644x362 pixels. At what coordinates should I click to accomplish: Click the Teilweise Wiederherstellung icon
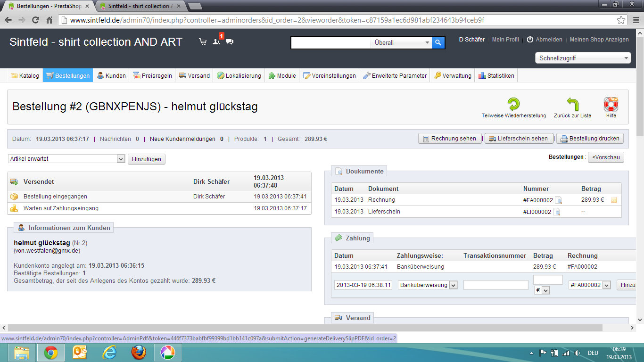(513, 104)
